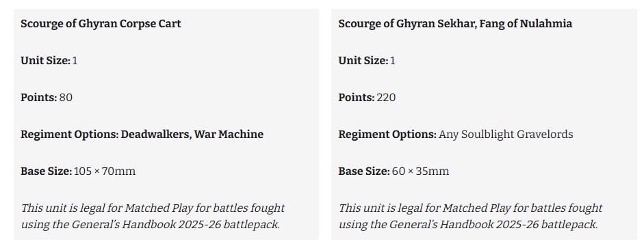Click the Corpse Cart Matched Play legality note

[153, 216]
